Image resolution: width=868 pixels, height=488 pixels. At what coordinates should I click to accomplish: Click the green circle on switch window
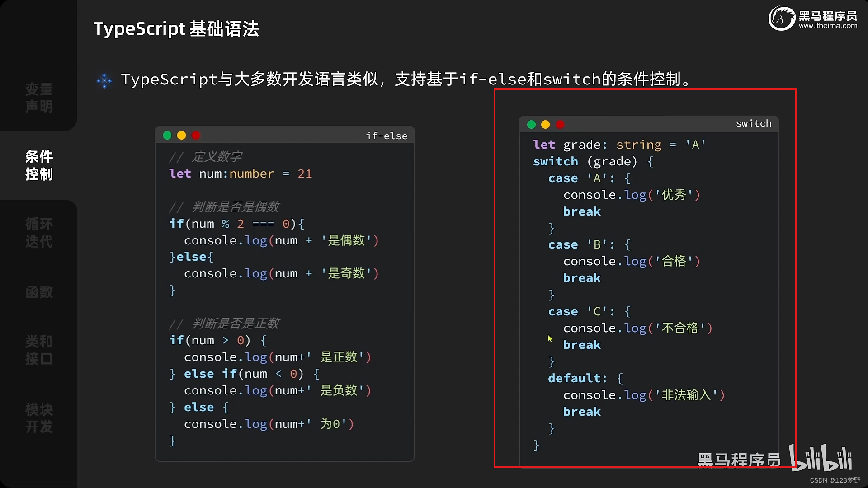point(531,124)
